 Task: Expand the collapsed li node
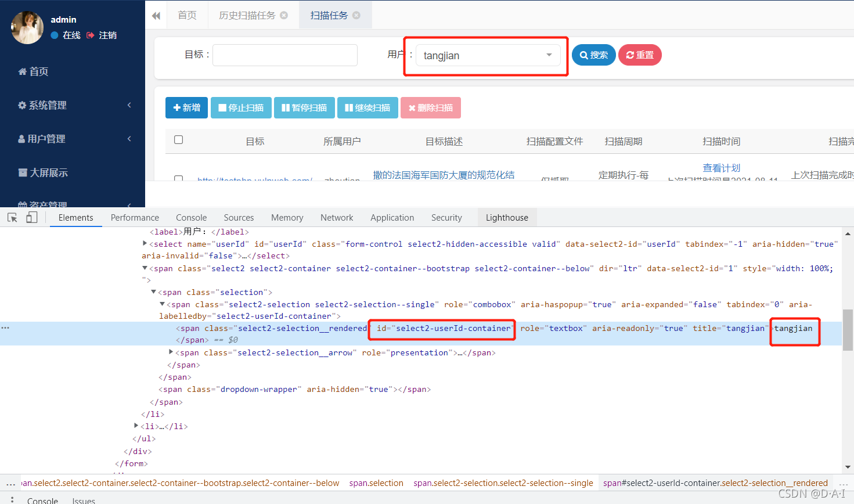click(x=136, y=426)
